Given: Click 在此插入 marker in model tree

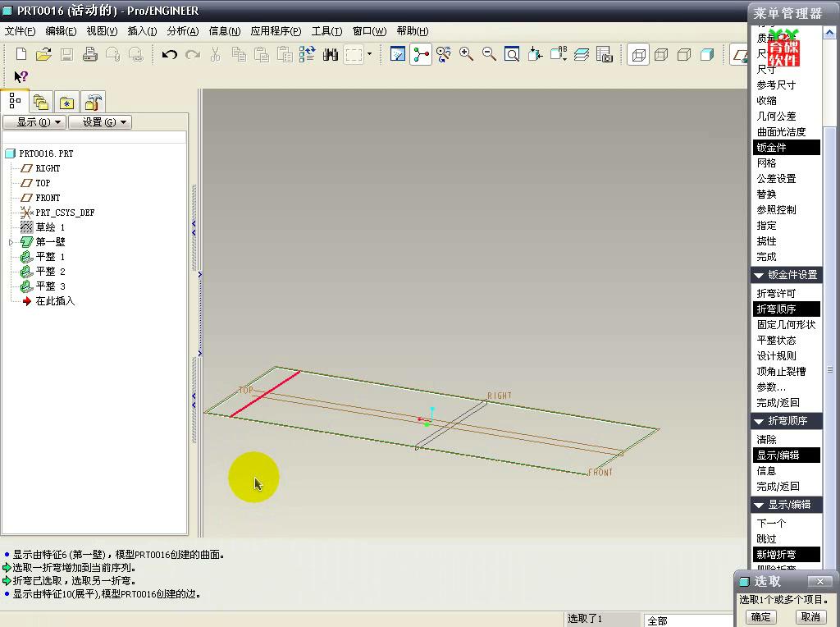Looking at the screenshot, I should (55, 301).
